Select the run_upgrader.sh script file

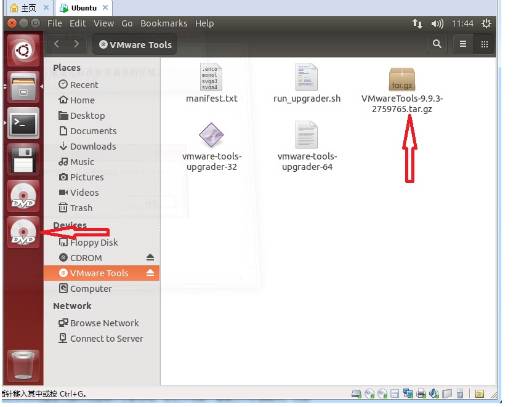coord(307,83)
